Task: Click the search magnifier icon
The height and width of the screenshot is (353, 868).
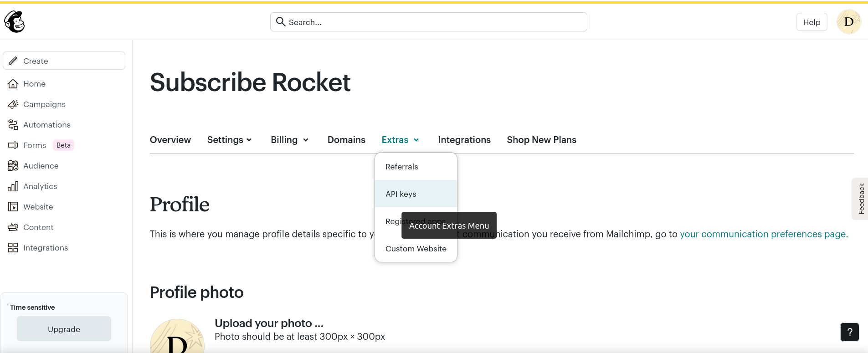Action: (x=281, y=22)
